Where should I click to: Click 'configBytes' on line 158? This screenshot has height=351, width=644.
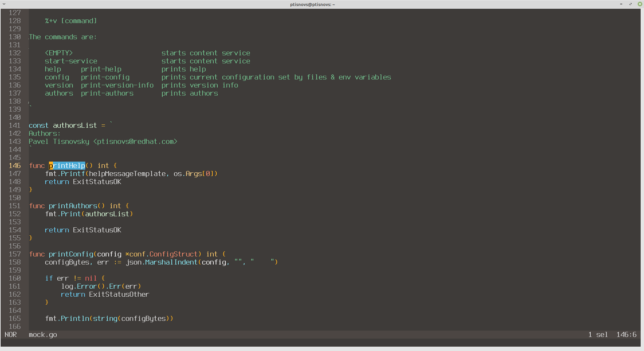coord(67,262)
